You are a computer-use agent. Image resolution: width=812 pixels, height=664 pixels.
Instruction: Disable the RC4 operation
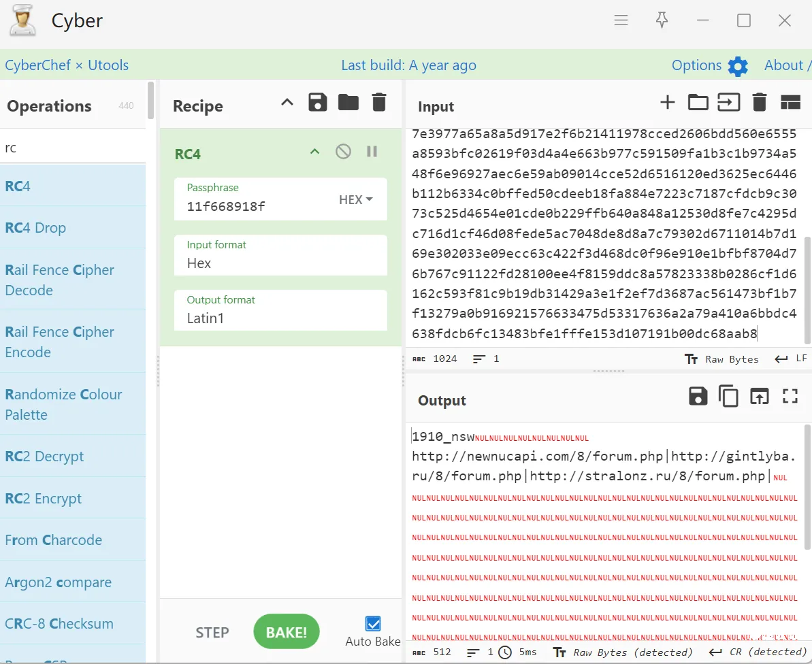[343, 152]
